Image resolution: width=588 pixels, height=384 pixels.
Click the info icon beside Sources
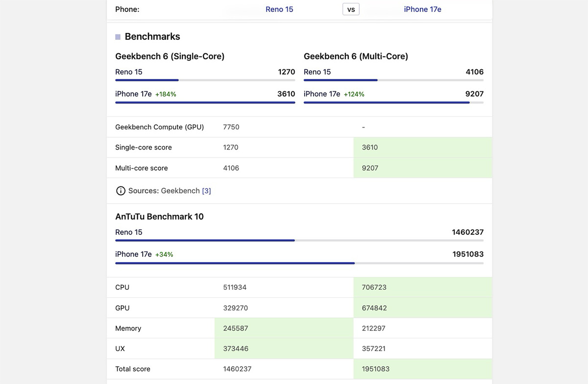click(121, 191)
